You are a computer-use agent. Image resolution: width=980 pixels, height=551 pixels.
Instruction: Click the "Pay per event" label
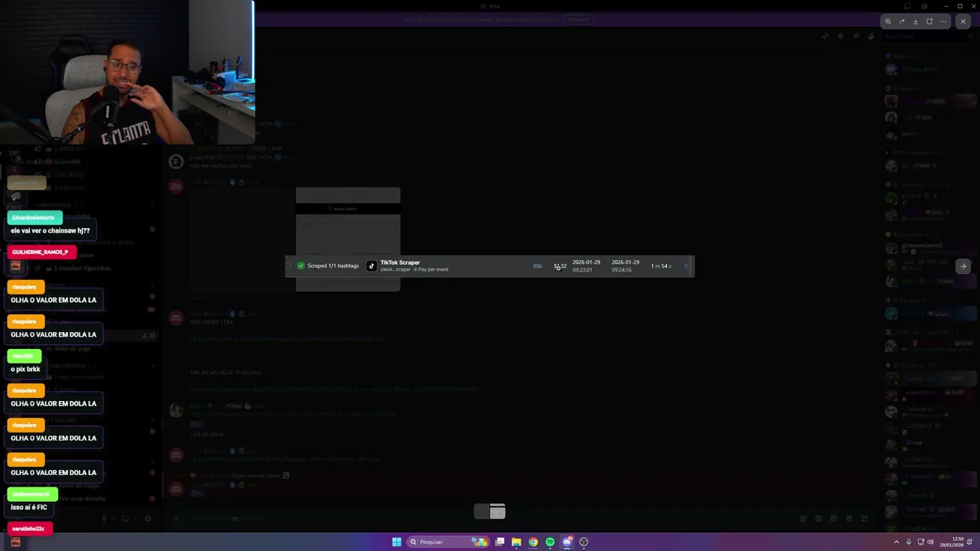click(433, 269)
